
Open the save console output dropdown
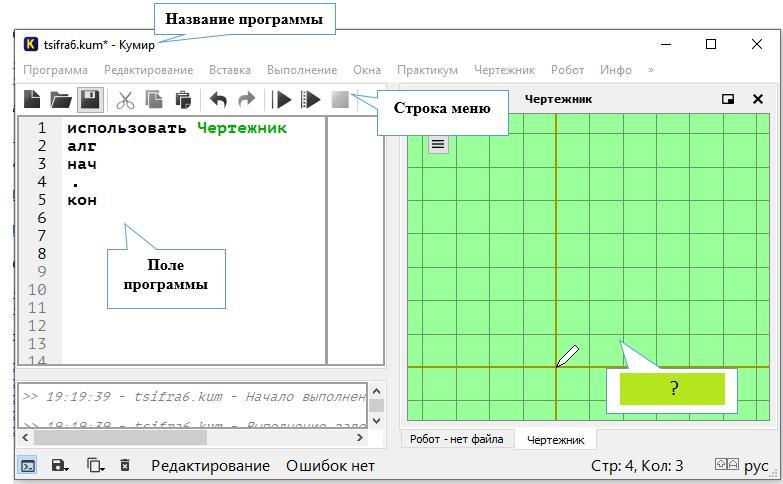[60, 466]
